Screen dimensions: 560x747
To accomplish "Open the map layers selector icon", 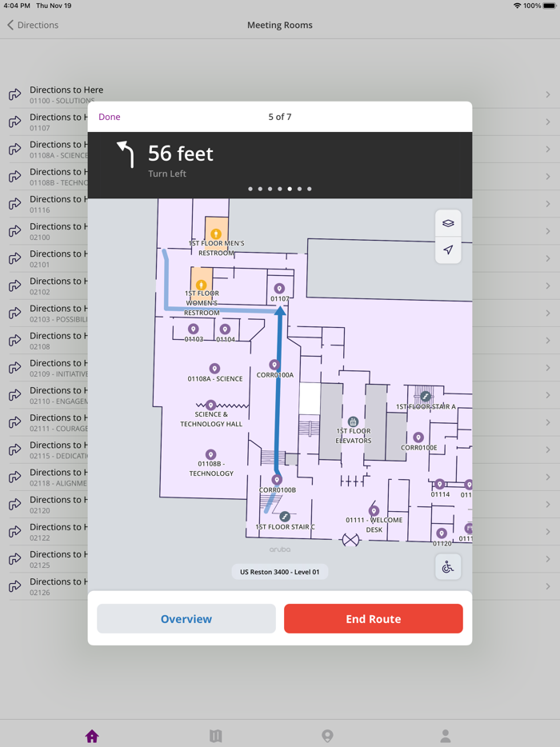I will point(449,224).
